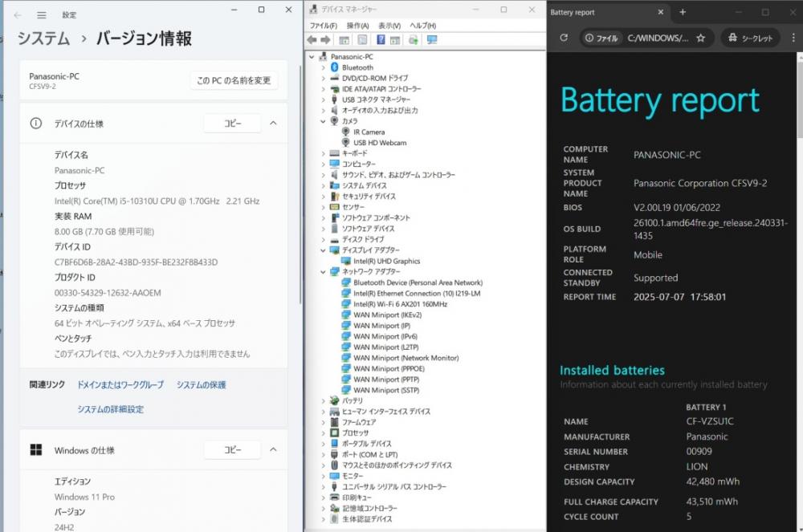Click コピー button for デバイスの仕様
The image size is (803, 532).
(233, 124)
